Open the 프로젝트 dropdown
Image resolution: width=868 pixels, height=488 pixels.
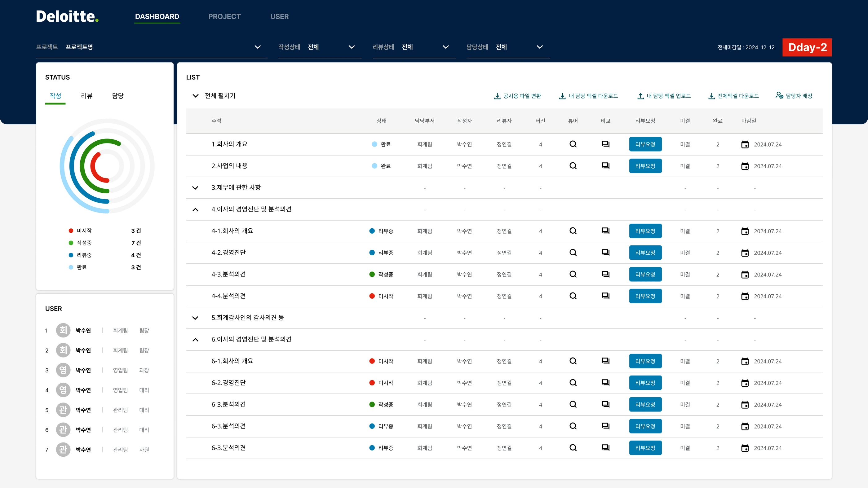point(152,47)
